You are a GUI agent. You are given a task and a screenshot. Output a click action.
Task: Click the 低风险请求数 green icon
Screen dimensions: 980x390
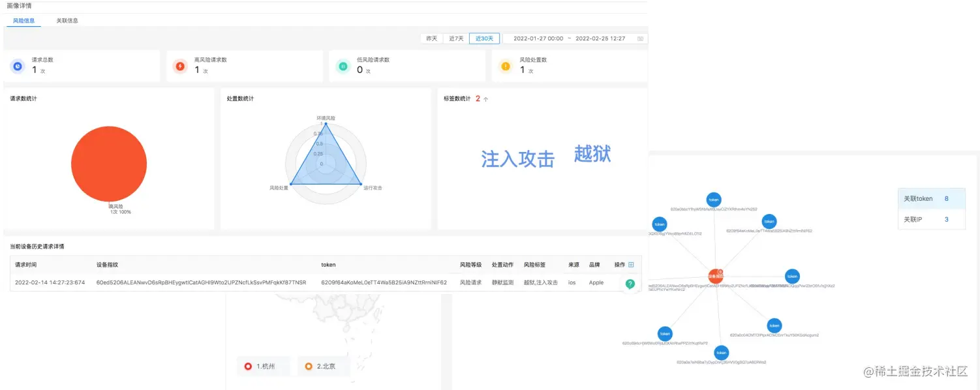pyautogui.click(x=343, y=66)
